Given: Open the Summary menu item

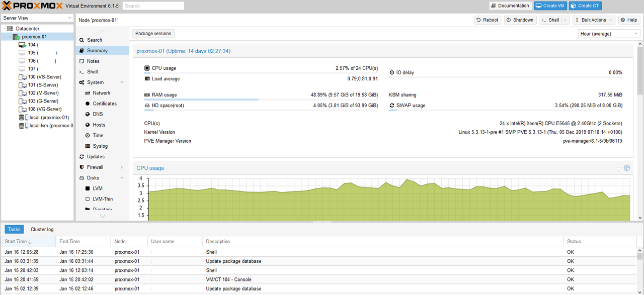Looking at the screenshot, I should tap(102, 51).
